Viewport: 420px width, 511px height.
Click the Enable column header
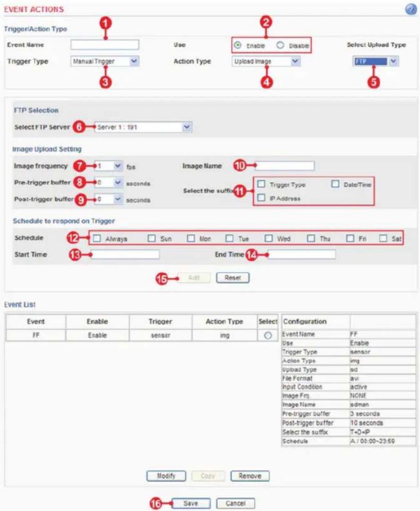(x=97, y=322)
